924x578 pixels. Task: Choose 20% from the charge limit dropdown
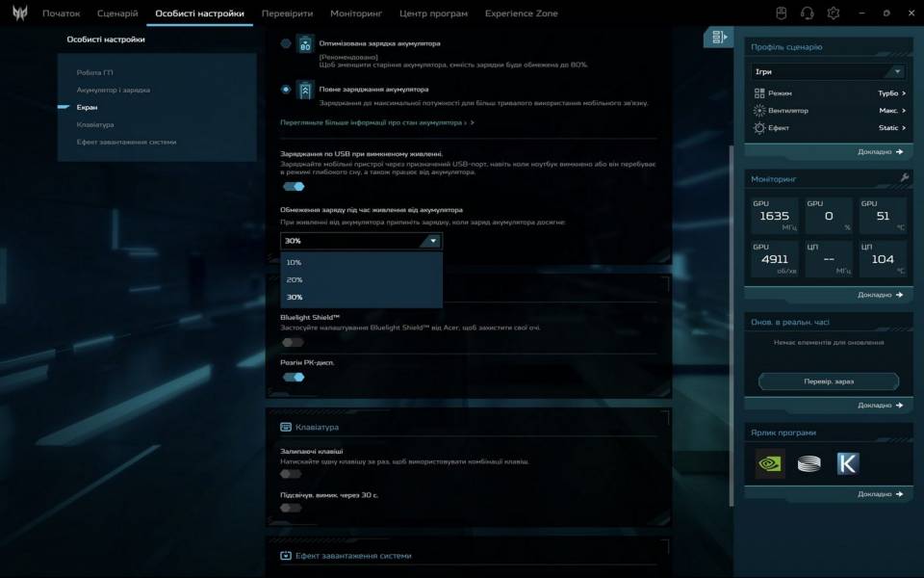[295, 279]
